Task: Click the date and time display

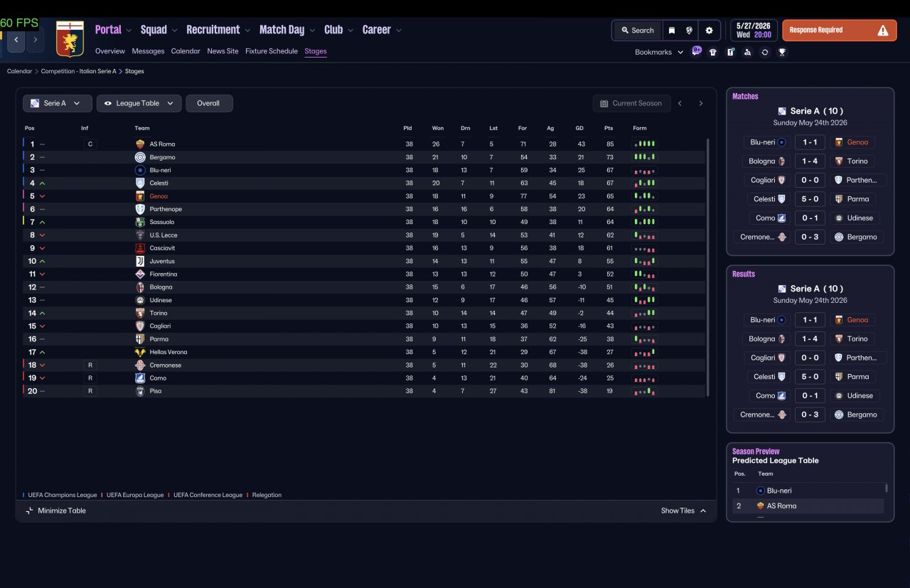Action: 754,31
